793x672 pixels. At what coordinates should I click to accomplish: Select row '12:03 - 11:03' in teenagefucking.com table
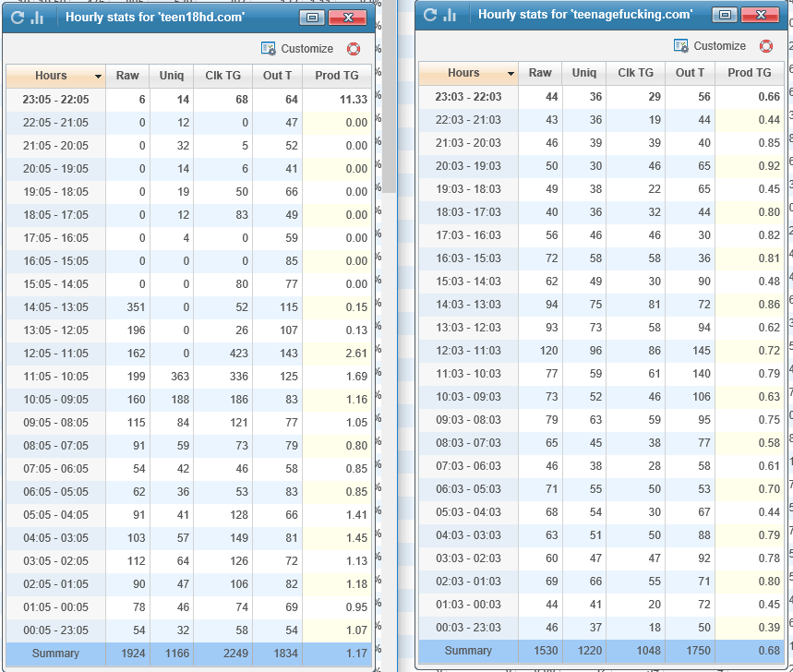click(x=601, y=351)
